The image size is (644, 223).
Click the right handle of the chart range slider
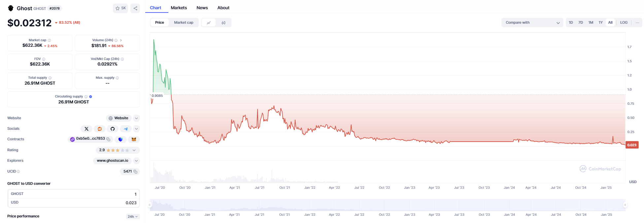(x=625, y=205)
